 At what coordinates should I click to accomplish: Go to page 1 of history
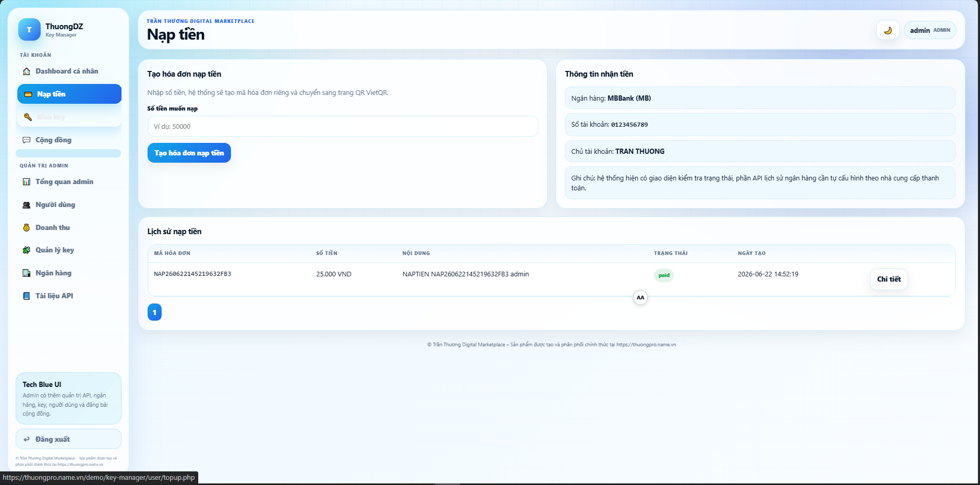(154, 312)
